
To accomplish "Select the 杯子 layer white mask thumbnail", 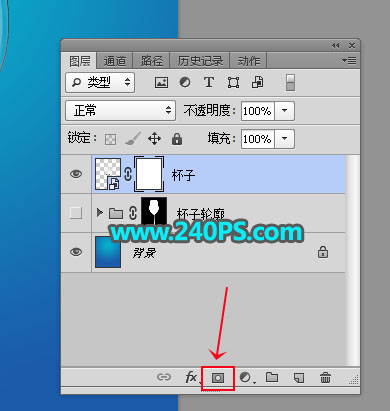I will (149, 174).
